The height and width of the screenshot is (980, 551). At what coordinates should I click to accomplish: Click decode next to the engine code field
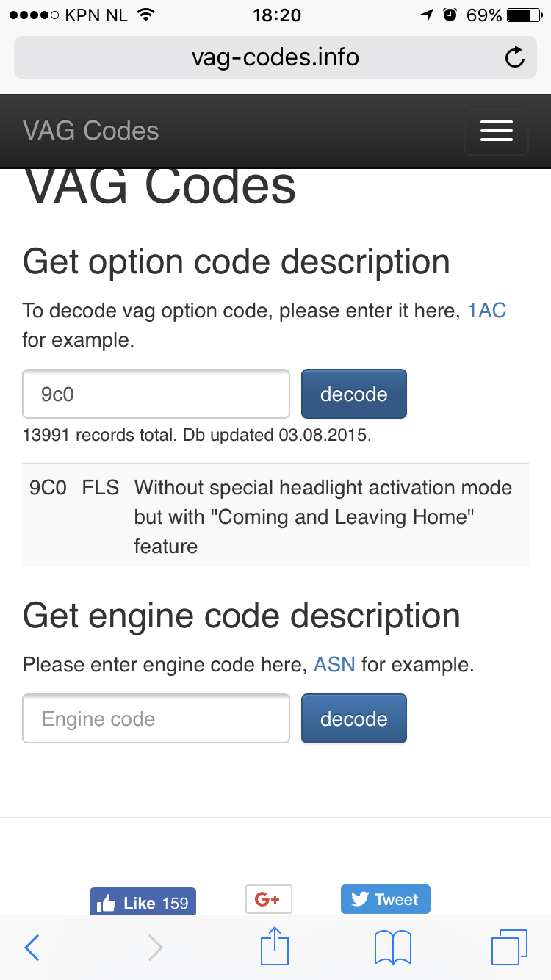[x=354, y=718]
